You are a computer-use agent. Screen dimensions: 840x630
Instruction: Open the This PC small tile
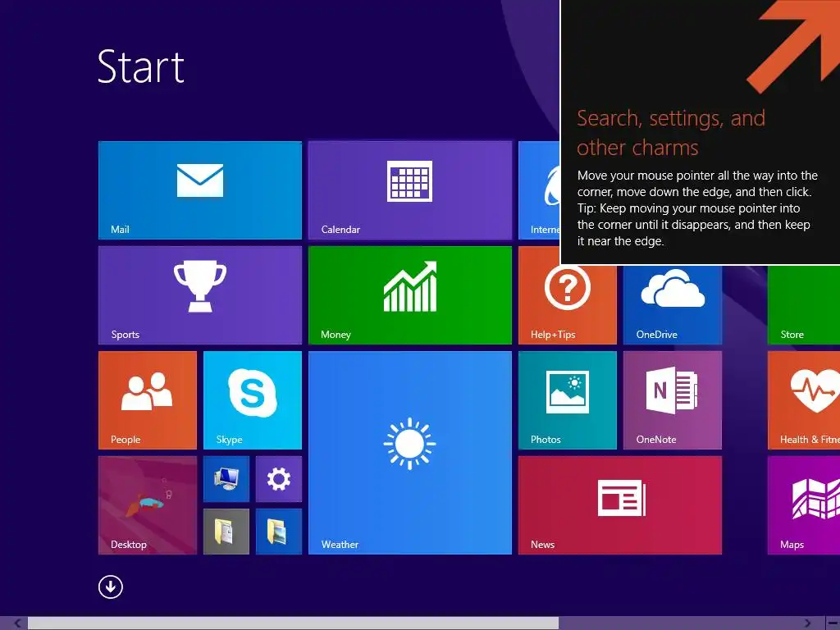coord(226,479)
